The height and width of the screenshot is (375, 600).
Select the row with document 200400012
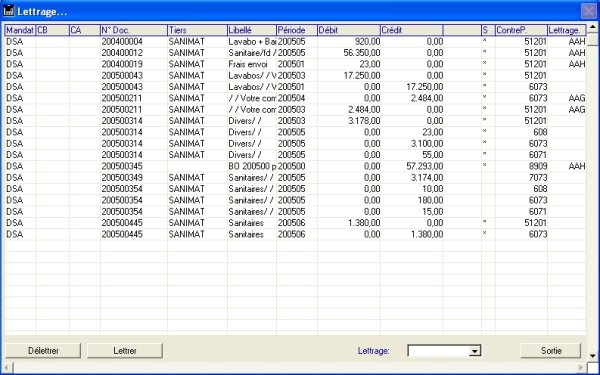tap(295, 53)
